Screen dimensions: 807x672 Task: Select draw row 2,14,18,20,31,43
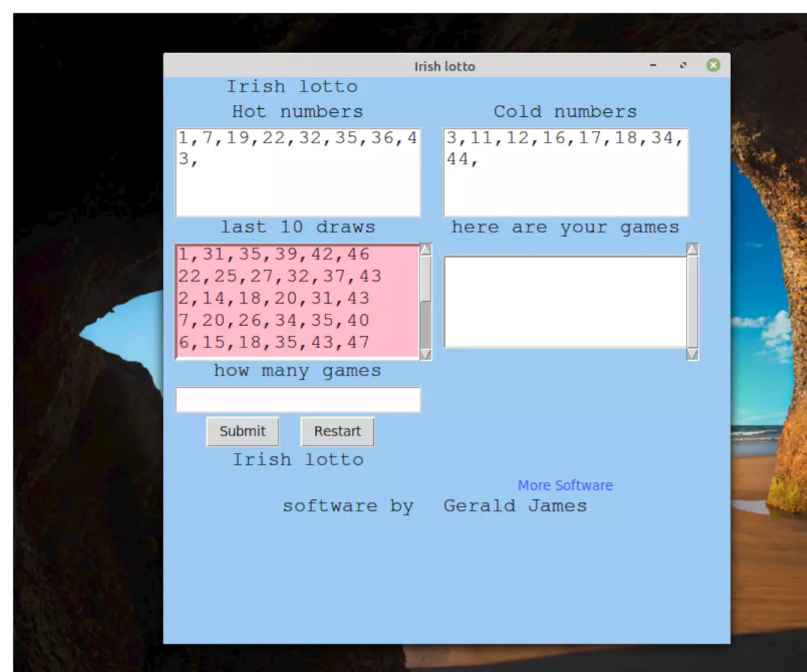(x=298, y=298)
